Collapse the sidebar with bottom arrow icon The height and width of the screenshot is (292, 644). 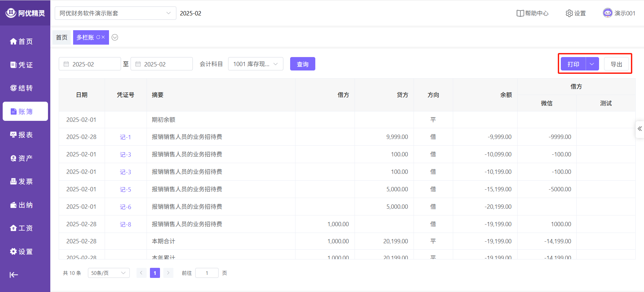click(x=14, y=275)
